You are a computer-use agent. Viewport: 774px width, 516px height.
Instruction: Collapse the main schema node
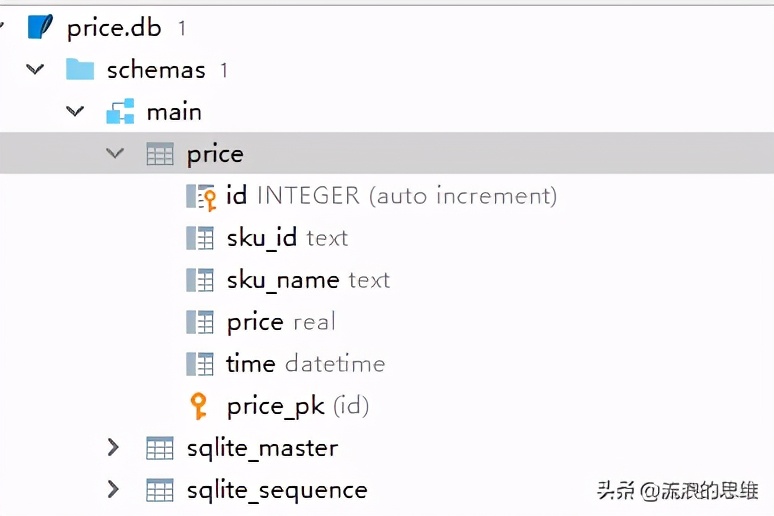click(76, 111)
